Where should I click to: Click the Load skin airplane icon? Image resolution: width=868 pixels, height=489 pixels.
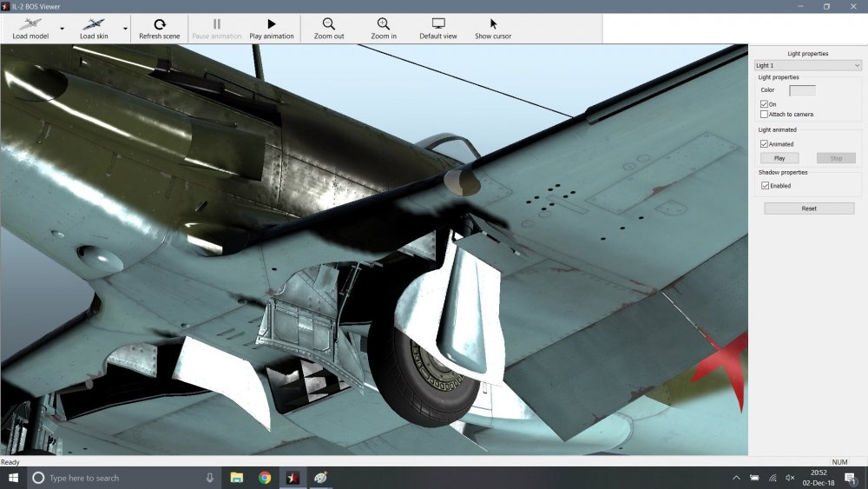(x=93, y=24)
